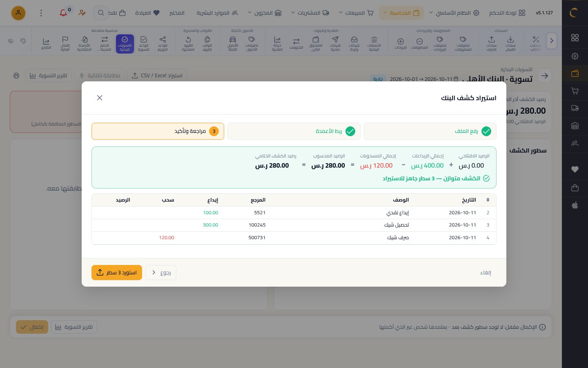Click the search magnifier icon

point(101,13)
